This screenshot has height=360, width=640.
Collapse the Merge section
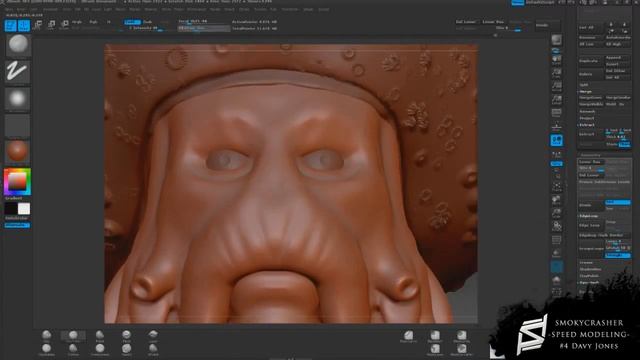(586, 91)
